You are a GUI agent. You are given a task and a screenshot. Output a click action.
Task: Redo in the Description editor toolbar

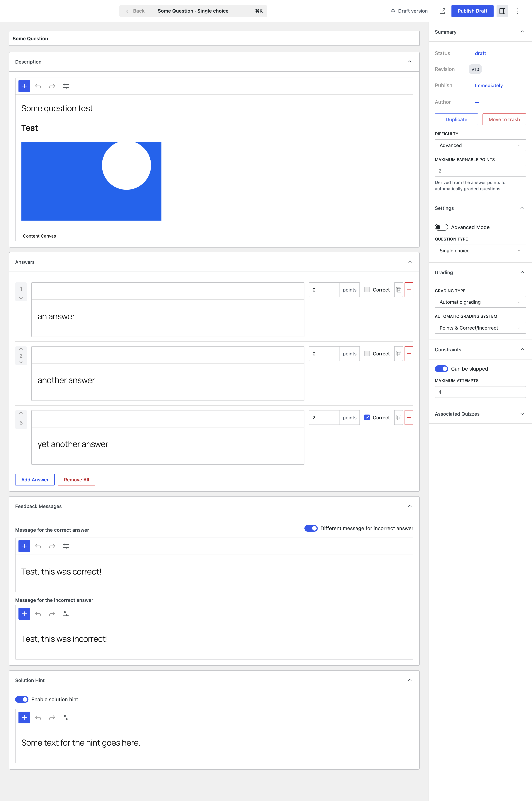point(52,86)
